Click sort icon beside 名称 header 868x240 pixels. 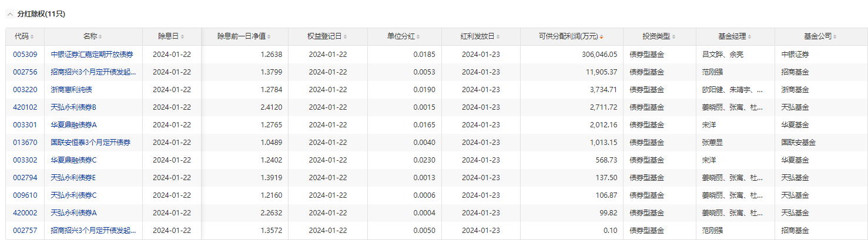coord(100,36)
